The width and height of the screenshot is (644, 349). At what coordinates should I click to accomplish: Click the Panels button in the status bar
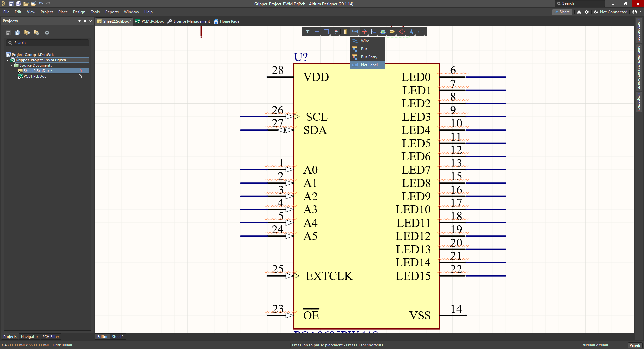point(635,345)
